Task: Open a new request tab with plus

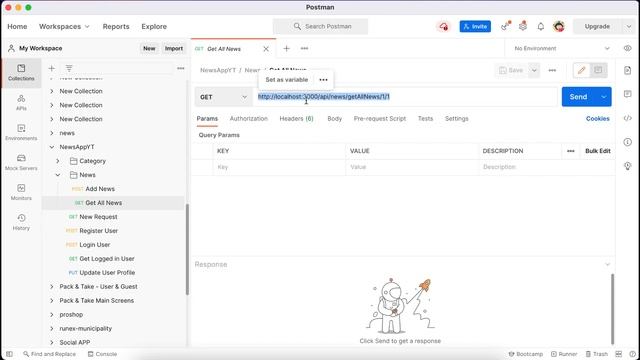Action: (287, 49)
